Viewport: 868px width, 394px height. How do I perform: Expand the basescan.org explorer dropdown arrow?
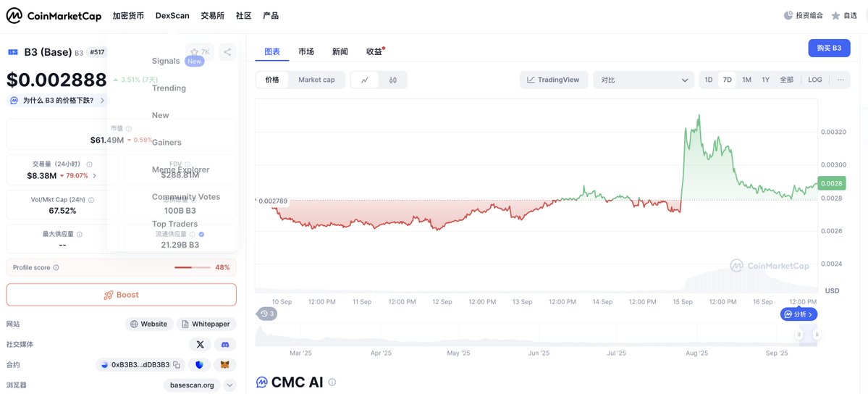pos(229,385)
